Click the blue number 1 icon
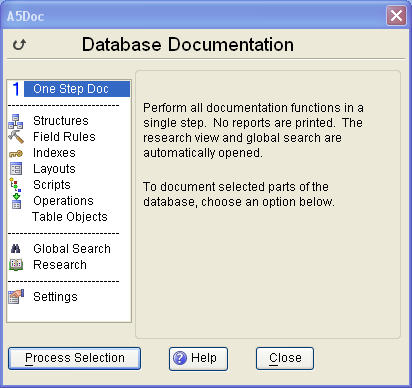This screenshot has height=388, width=412. pos(16,89)
